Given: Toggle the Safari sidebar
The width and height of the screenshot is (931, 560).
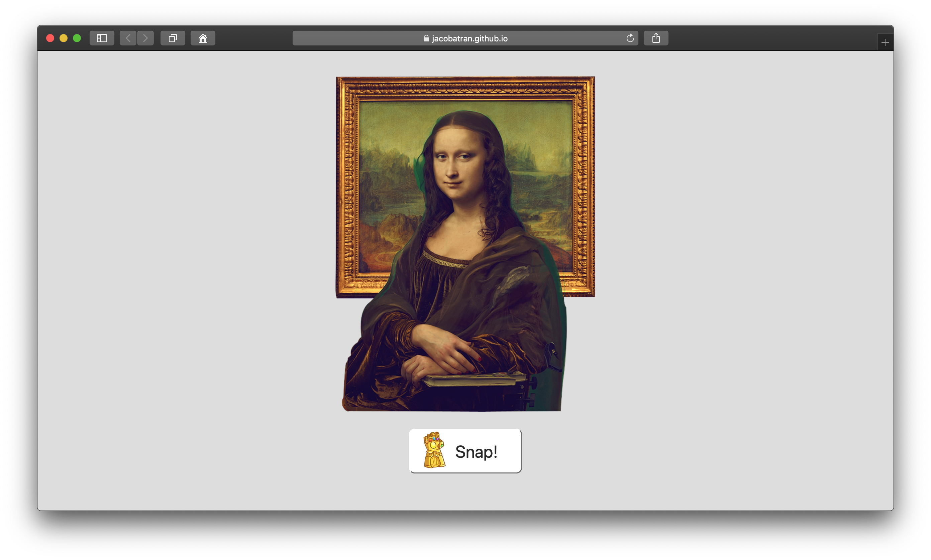Looking at the screenshot, I should click(102, 38).
